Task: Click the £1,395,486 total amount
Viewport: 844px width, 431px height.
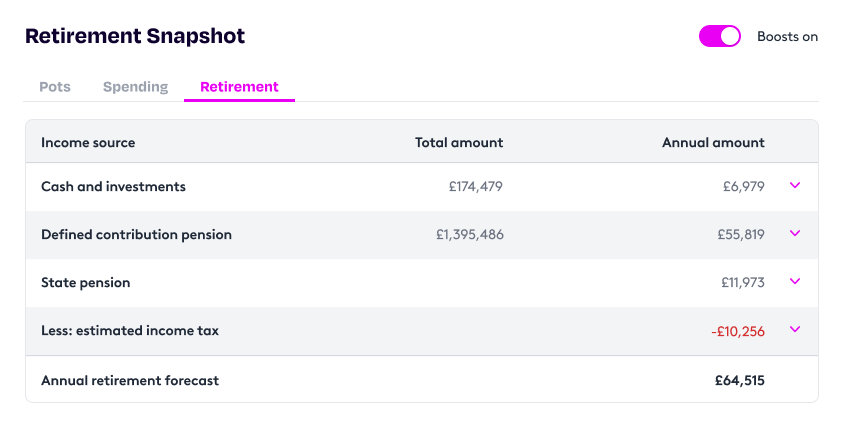Action: [469, 235]
